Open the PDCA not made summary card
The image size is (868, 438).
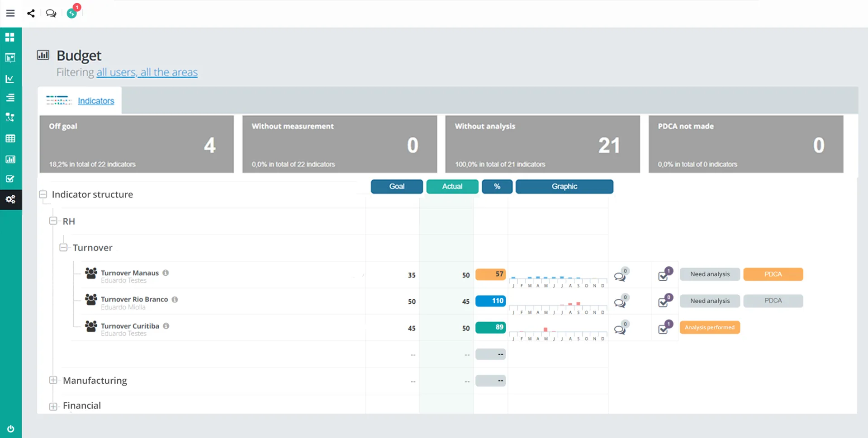(746, 144)
